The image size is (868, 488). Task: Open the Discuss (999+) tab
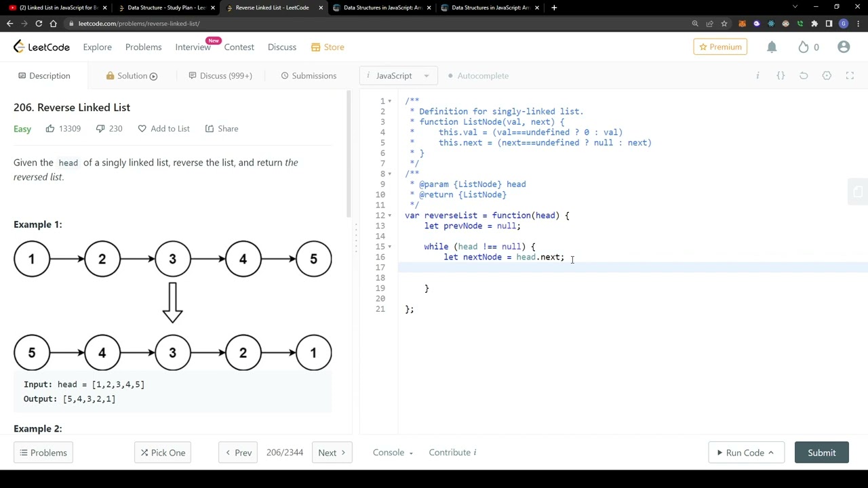tap(220, 76)
